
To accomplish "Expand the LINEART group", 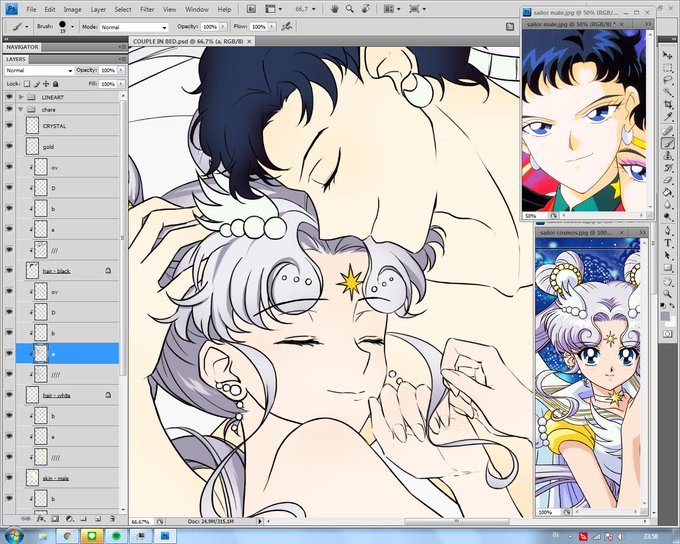I will point(21,97).
